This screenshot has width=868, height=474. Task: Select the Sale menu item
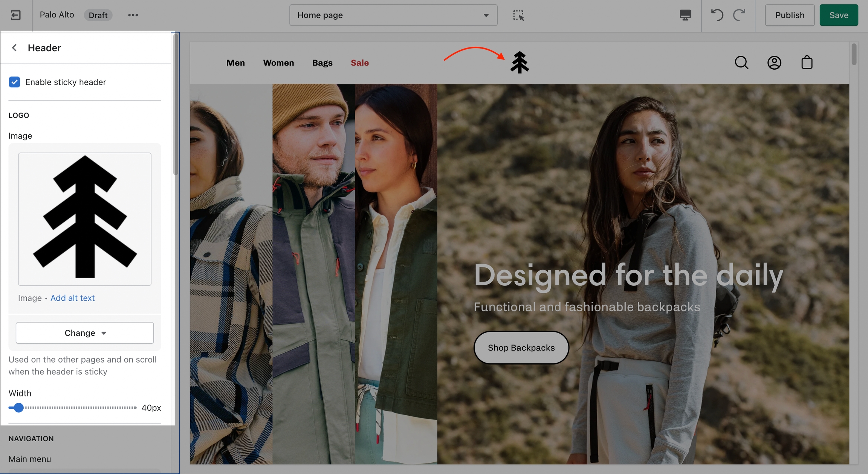[359, 63]
